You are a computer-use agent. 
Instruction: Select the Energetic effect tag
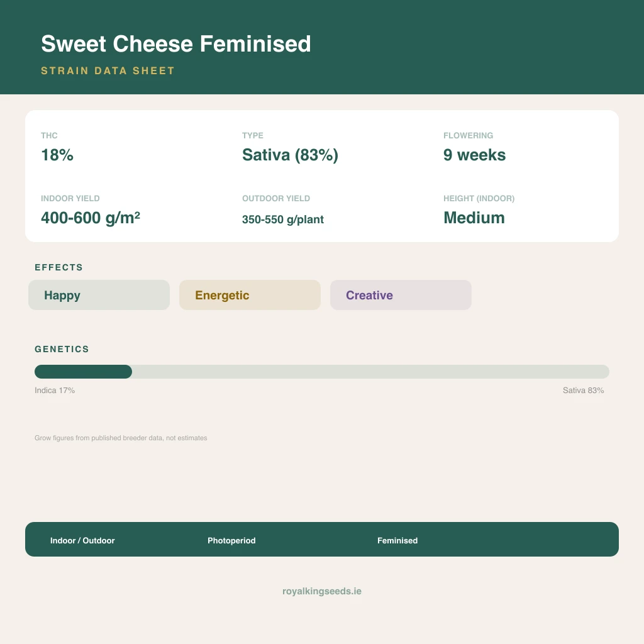(250, 295)
